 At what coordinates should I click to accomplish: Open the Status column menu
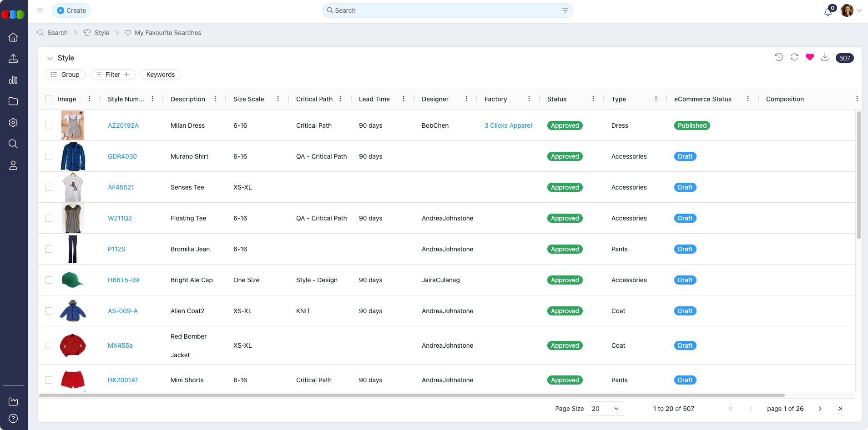click(x=593, y=99)
